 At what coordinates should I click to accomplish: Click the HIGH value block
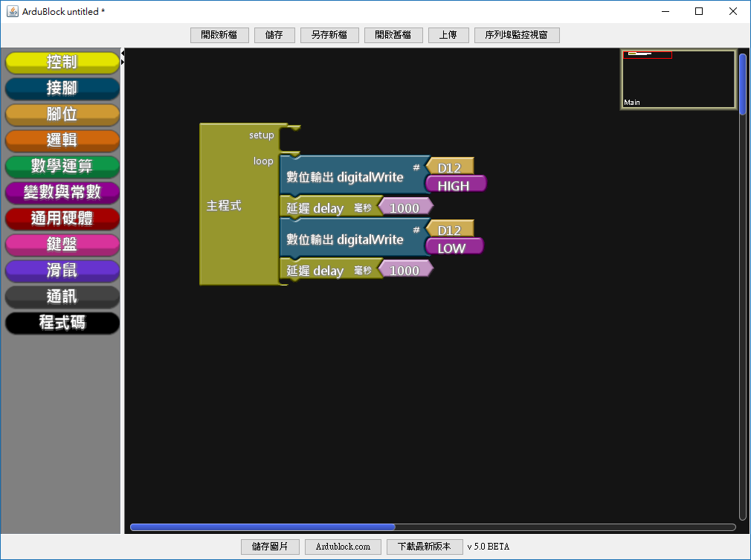pos(456,184)
